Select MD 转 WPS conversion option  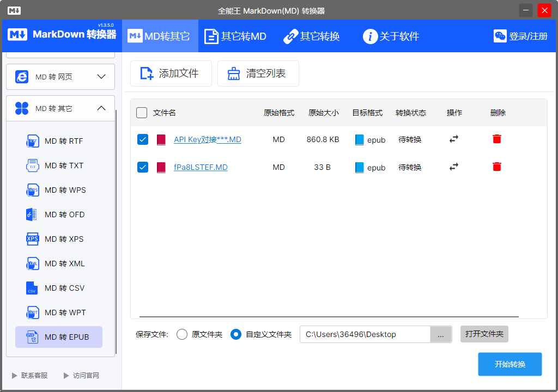[x=59, y=191]
